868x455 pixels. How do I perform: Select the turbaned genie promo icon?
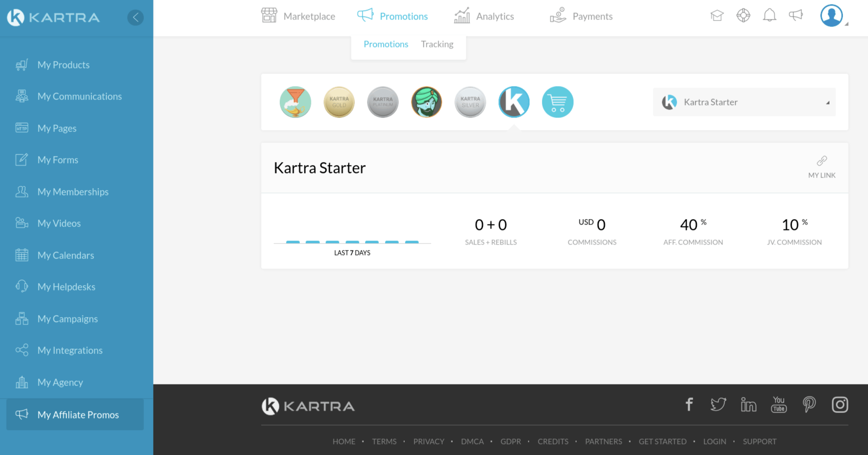426,102
